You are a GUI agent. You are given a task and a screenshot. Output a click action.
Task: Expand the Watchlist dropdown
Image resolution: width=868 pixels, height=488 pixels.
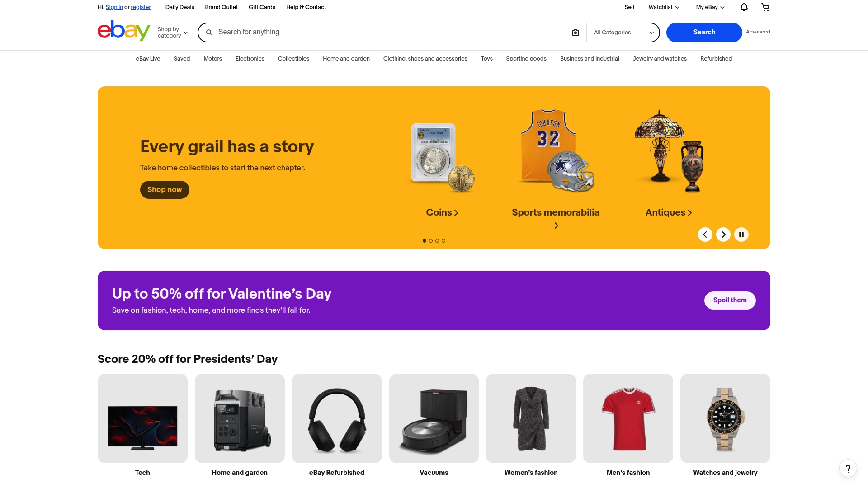tap(663, 7)
